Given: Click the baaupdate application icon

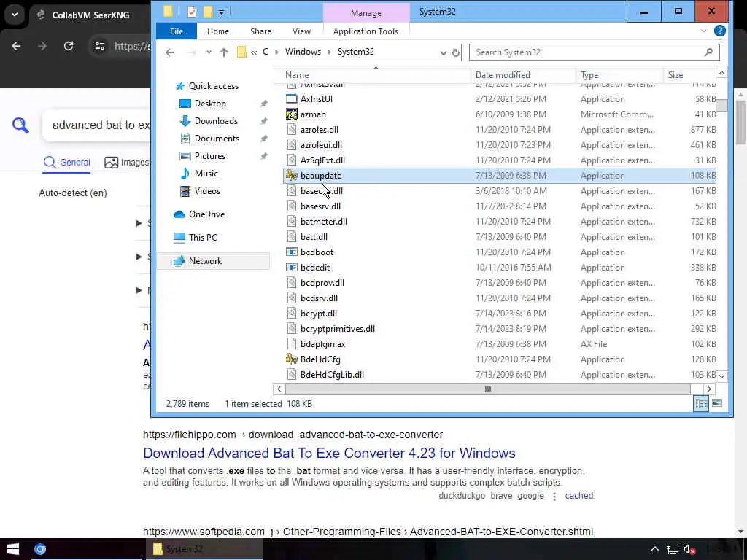Looking at the screenshot, I should click(x=292, y=176).
